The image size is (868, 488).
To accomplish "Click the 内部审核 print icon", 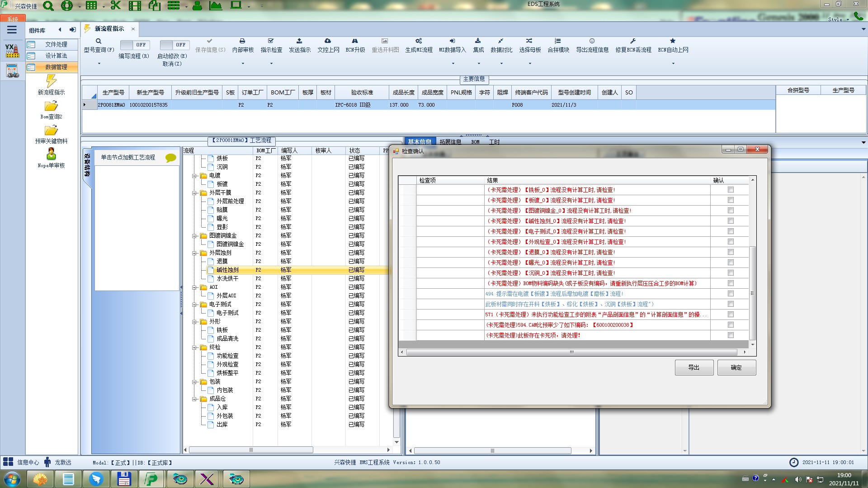I will tap(242, 41).
